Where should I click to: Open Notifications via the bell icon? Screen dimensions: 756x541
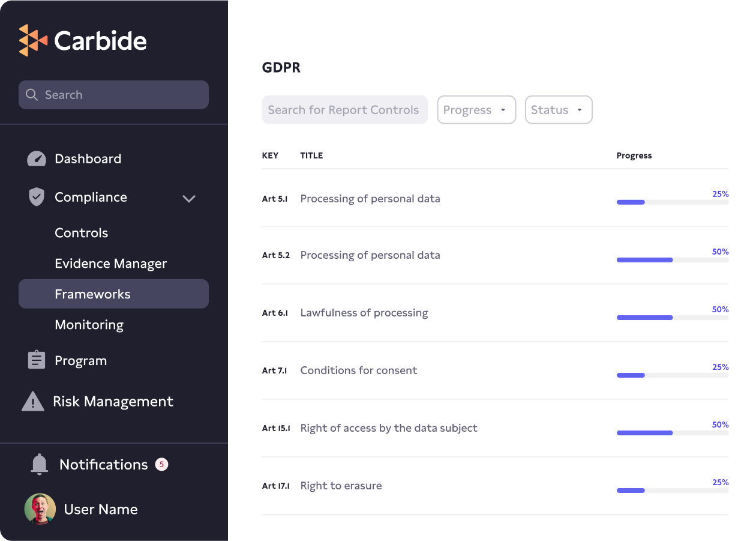(x=39, y=464)
